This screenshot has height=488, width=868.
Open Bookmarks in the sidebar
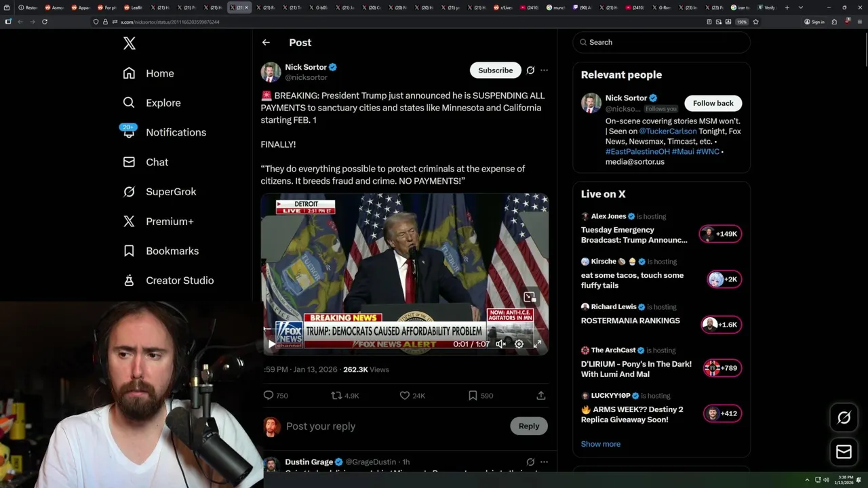click(161, 251)
